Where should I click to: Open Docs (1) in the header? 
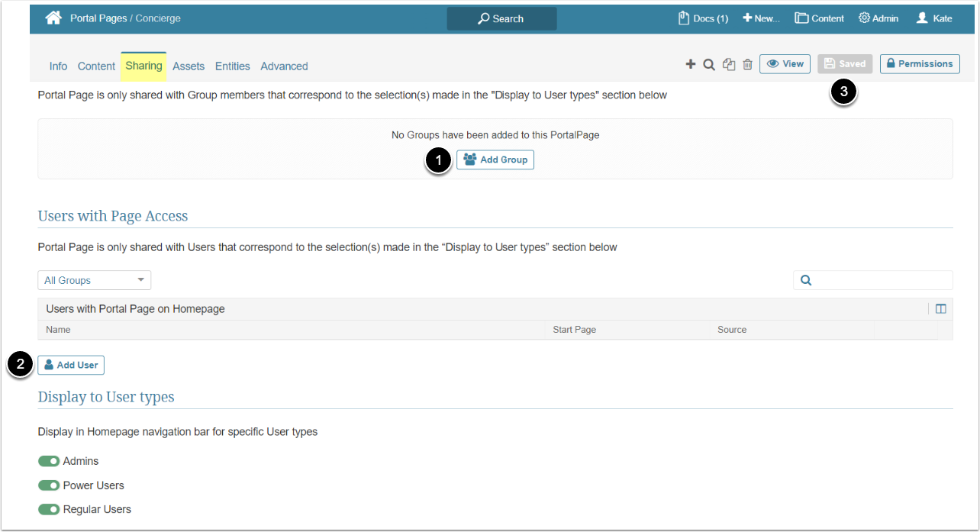click(703, 18)
